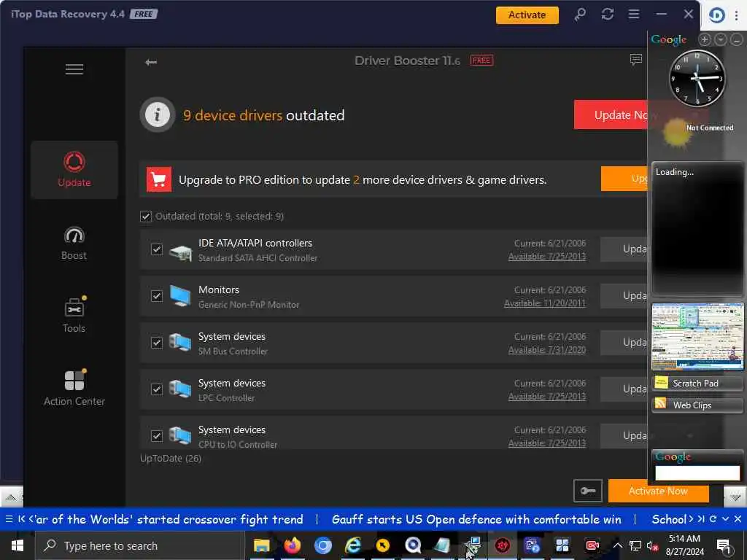Click the orange Upgrade button in PRO banner
This screenshot has height=560, width=747.
tap(624, 179)
